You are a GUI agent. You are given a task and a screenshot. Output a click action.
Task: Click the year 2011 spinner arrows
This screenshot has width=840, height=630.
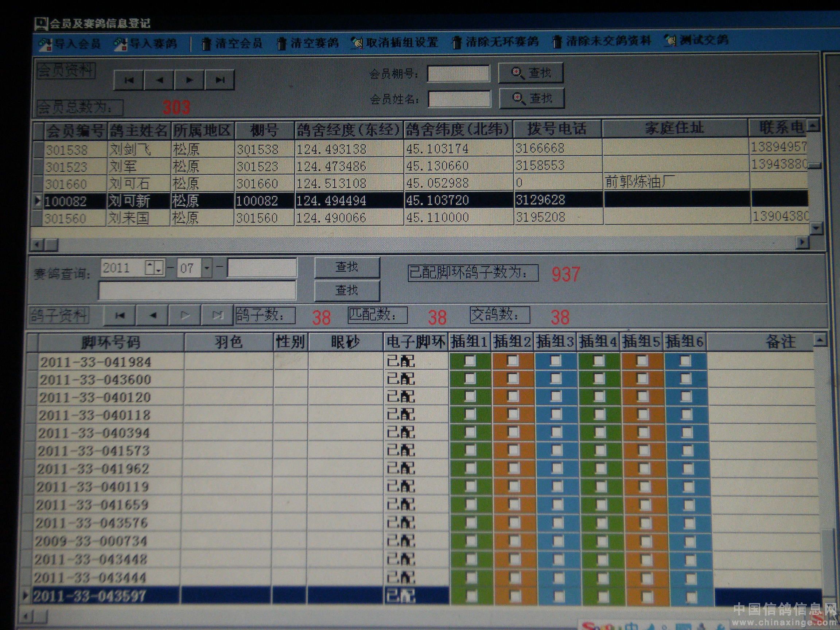[x=155, y=268]
